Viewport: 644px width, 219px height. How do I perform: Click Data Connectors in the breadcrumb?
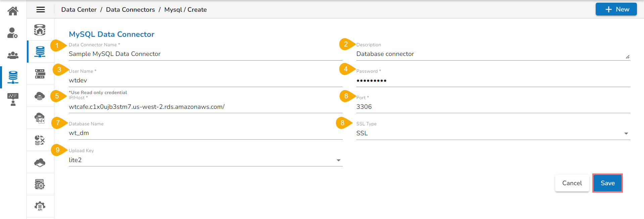point(130,10)
